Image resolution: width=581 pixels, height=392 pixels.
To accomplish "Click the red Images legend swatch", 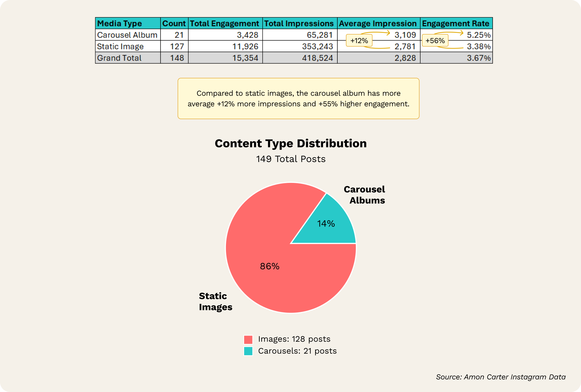I will 248,339.
